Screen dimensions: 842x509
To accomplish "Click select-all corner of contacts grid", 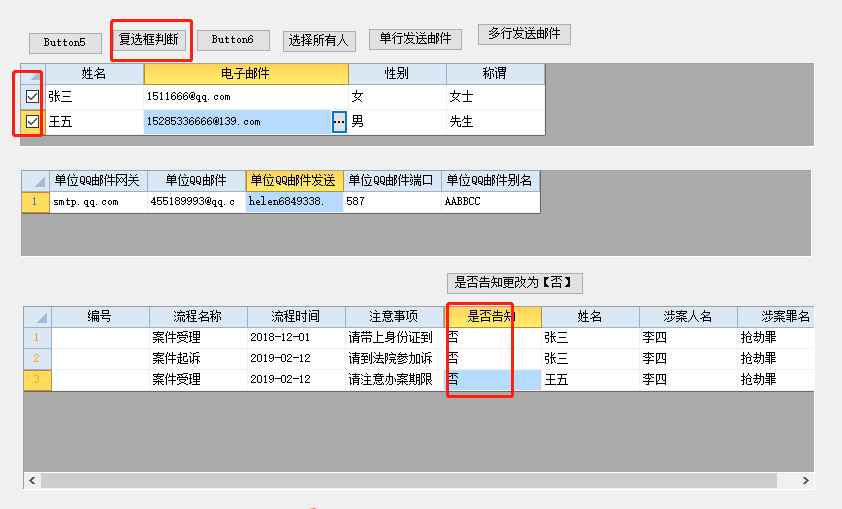I will (x=33, y=74).
